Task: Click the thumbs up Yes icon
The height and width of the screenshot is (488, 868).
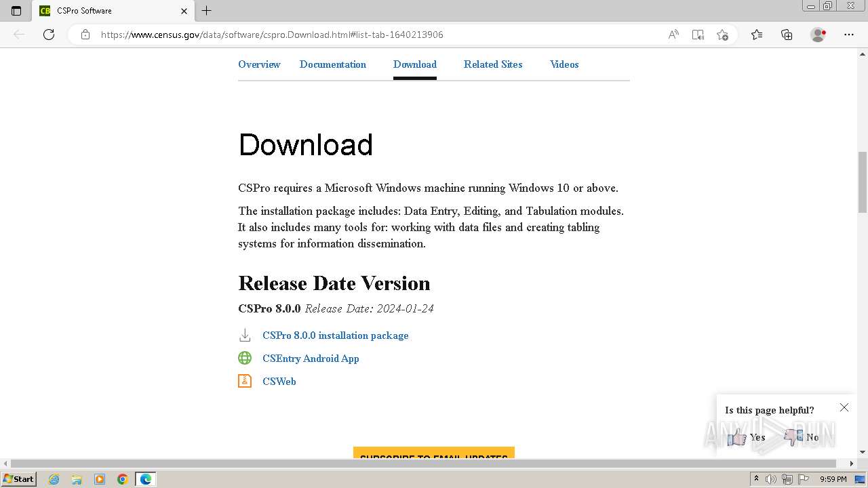Action: (x=736, y=437)
